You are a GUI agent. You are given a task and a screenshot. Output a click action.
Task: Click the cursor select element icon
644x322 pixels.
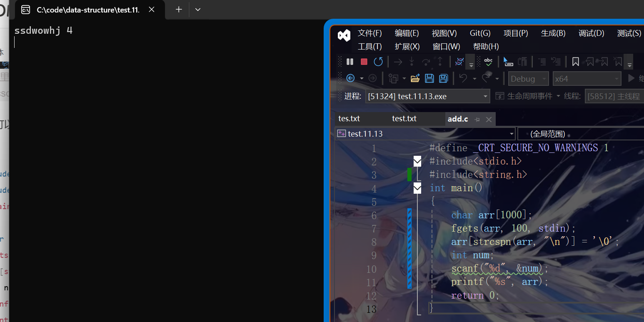(508, 62)
